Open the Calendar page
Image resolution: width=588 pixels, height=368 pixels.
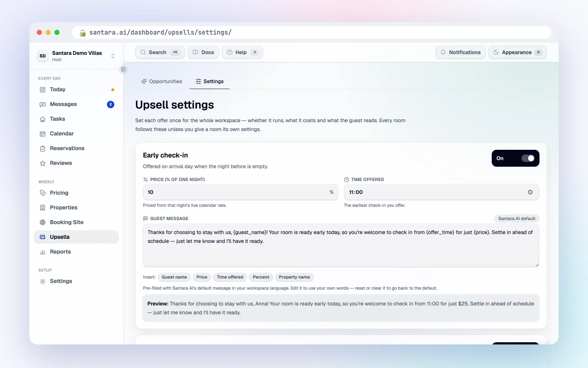point(76,134)
